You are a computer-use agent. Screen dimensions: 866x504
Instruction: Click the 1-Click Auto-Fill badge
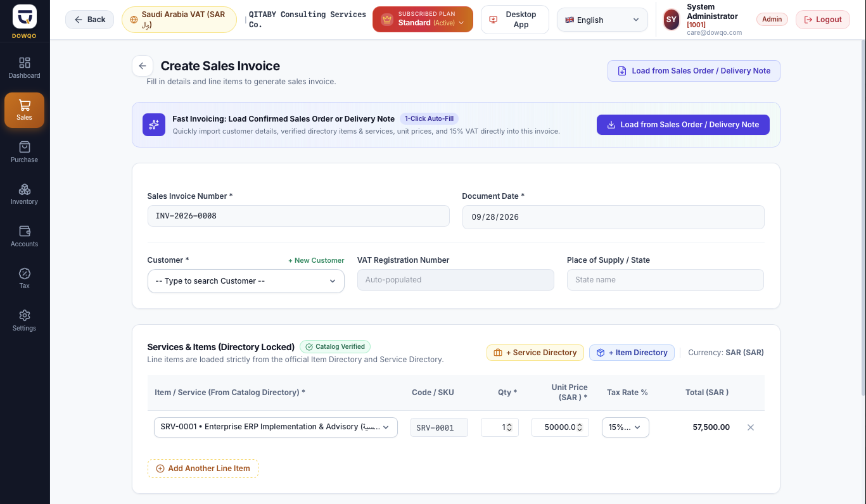pyautogui.click(x=429, y=118)
